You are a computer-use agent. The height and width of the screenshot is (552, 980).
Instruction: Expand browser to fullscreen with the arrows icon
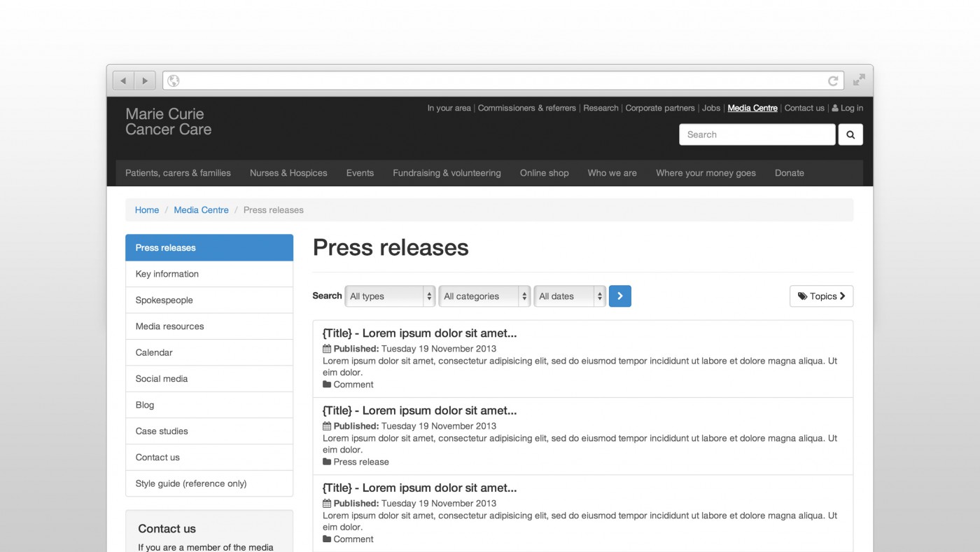(x=859, y=80)
